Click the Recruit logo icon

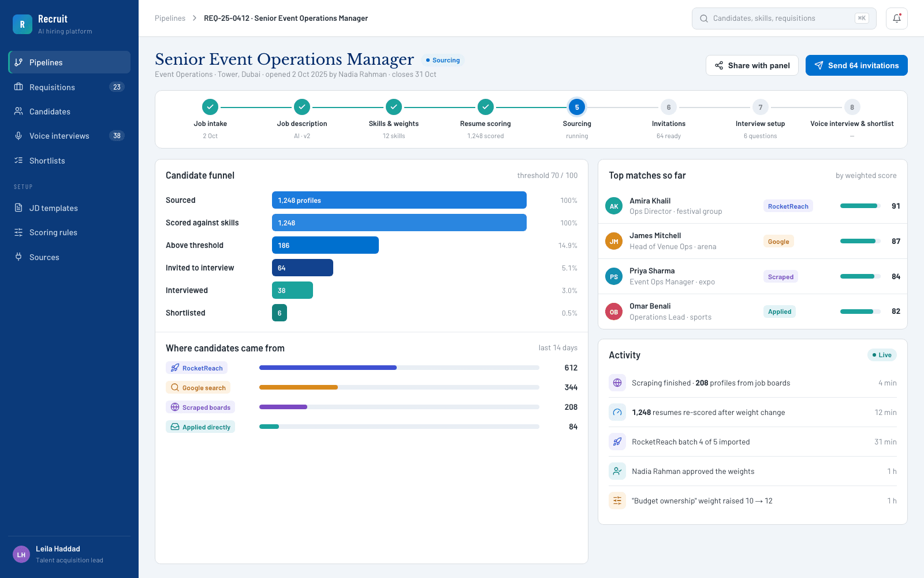pyautogui.click(x=23, y=24)
